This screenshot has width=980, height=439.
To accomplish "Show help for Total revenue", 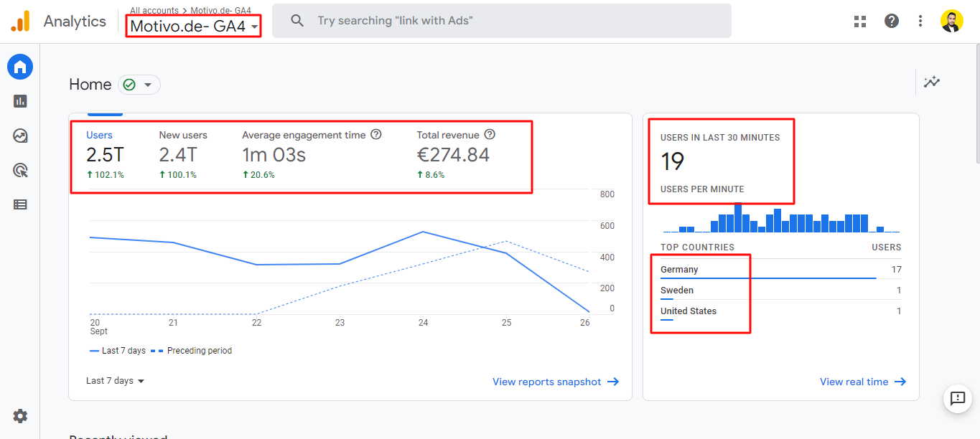I will [x=490, y=134].
